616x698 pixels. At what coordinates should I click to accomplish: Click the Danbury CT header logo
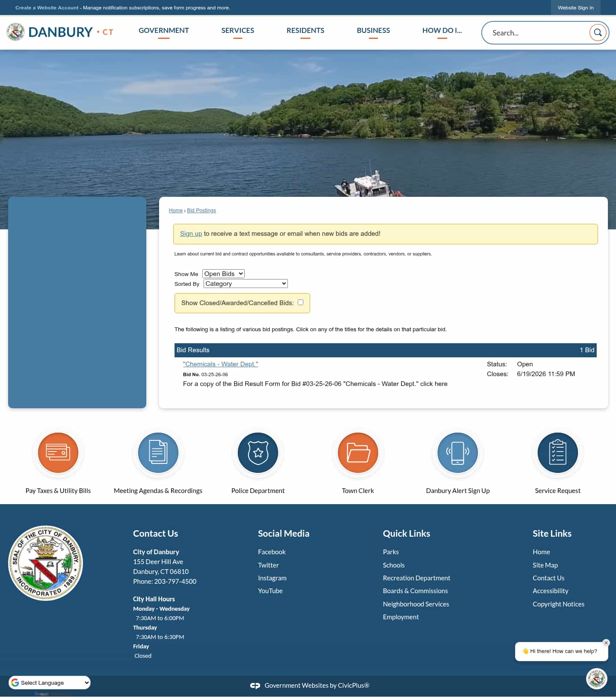click(60, 32)
